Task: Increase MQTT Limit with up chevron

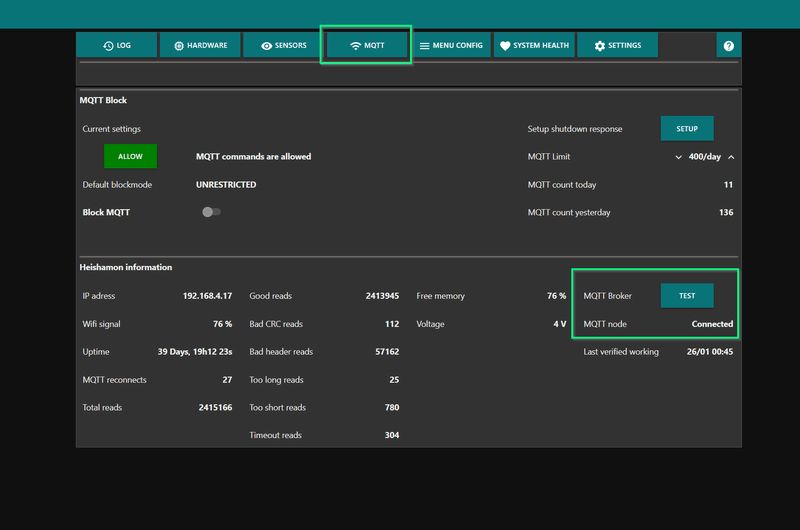Action: pyautogui.click(x=731, y=157)
